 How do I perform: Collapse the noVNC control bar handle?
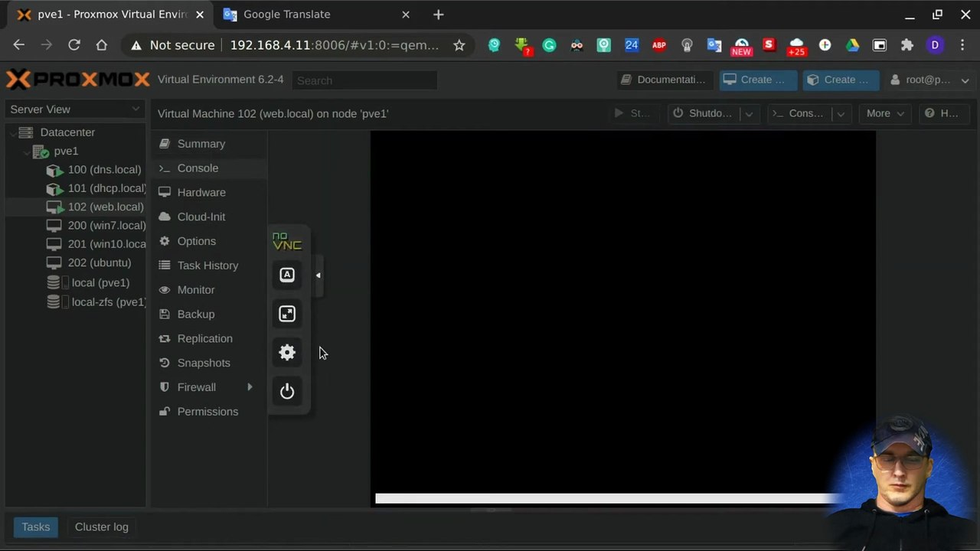coord(318,275)
